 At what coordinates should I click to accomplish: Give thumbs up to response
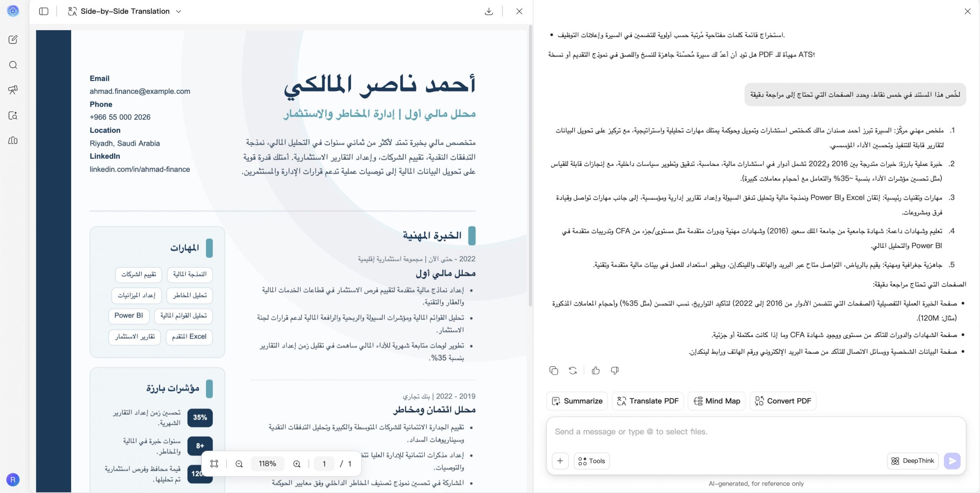coord(596,370)
